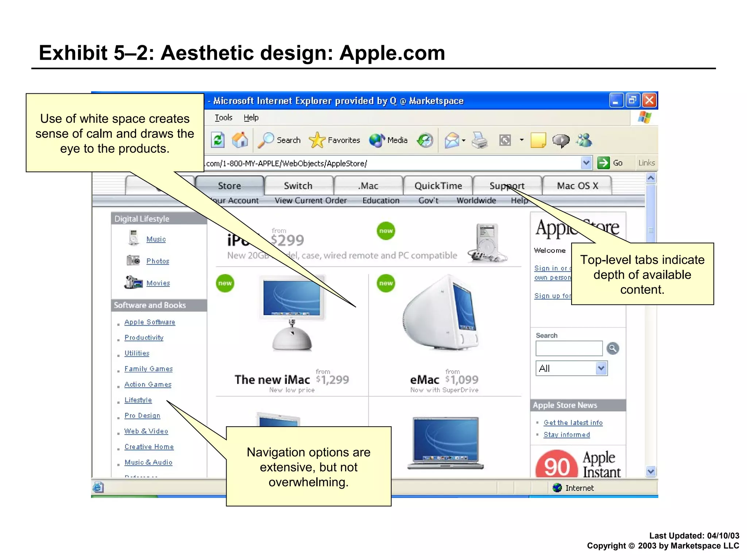Click the Discuss speech bubble icon
The image size is (747, 560).
pos(561,140)
